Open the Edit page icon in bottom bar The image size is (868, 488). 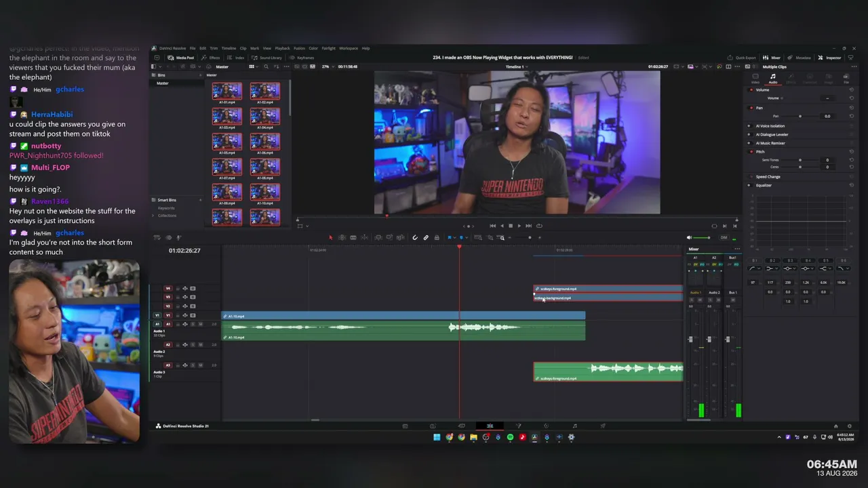[490, 426]
